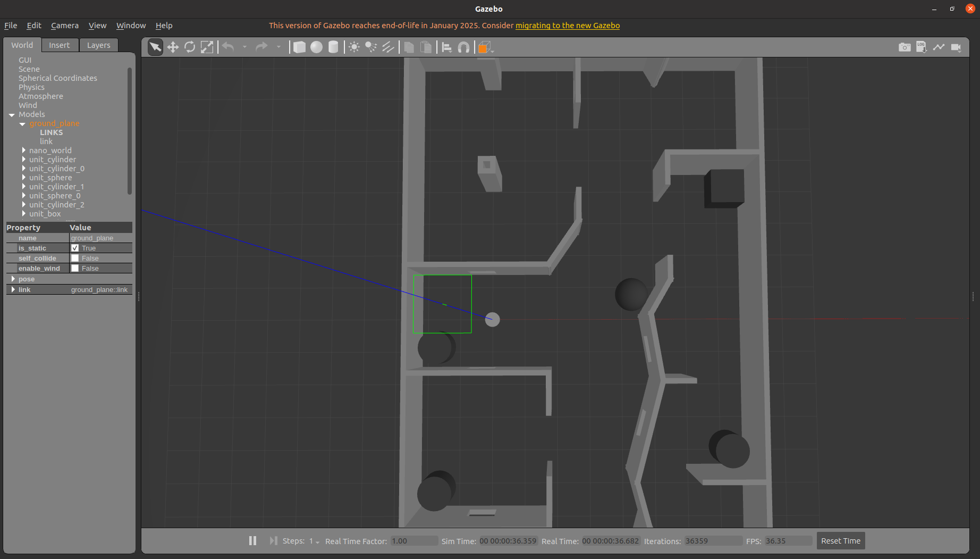Click the Sim Time value field

click(x=508, y=541)
